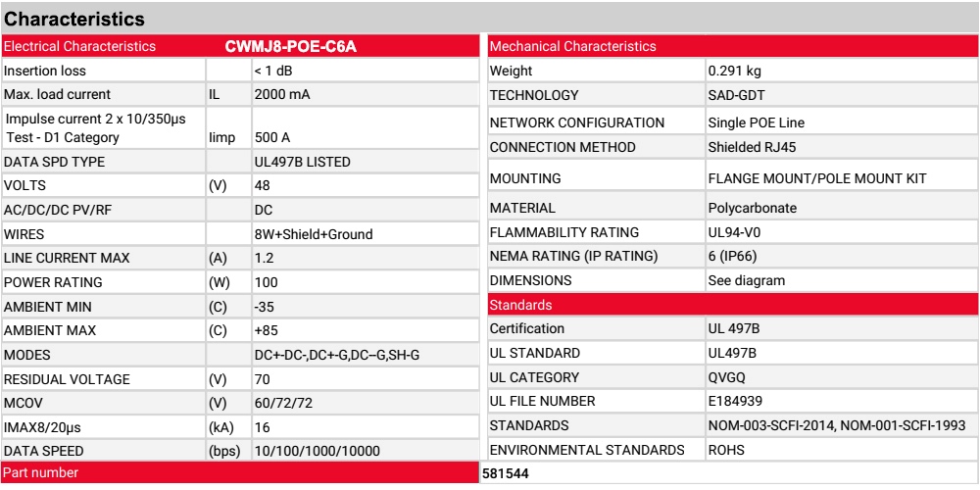Select the Insertion loss row label

click(x=45, y=72)
